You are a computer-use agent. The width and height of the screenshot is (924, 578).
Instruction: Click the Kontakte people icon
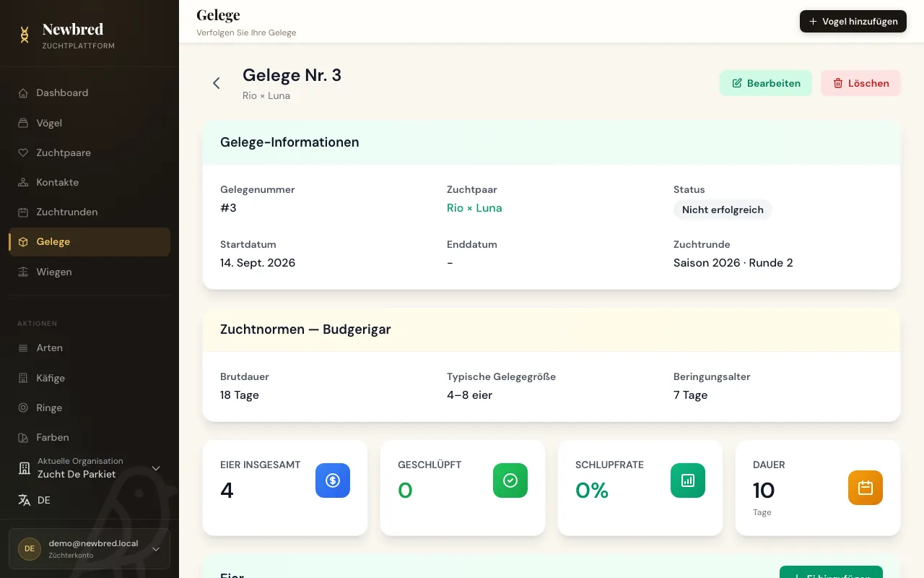point(23,183)
